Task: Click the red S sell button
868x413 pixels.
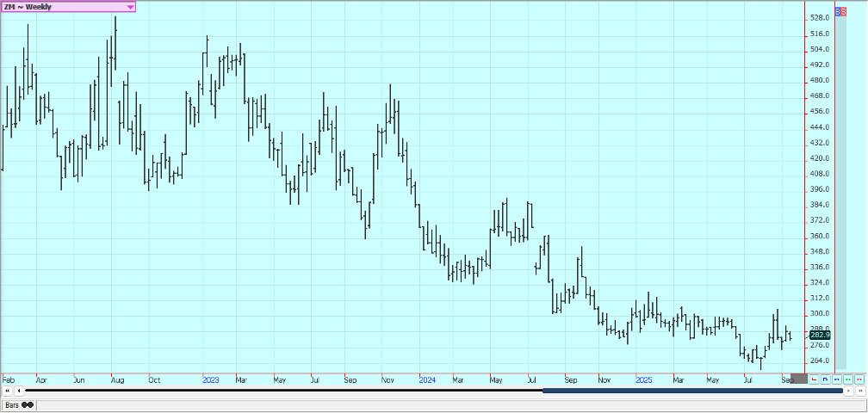Action: tap(844, 11)
